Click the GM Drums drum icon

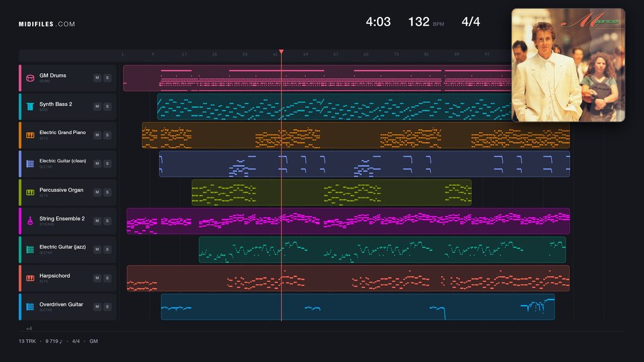(x=30, y=78)
